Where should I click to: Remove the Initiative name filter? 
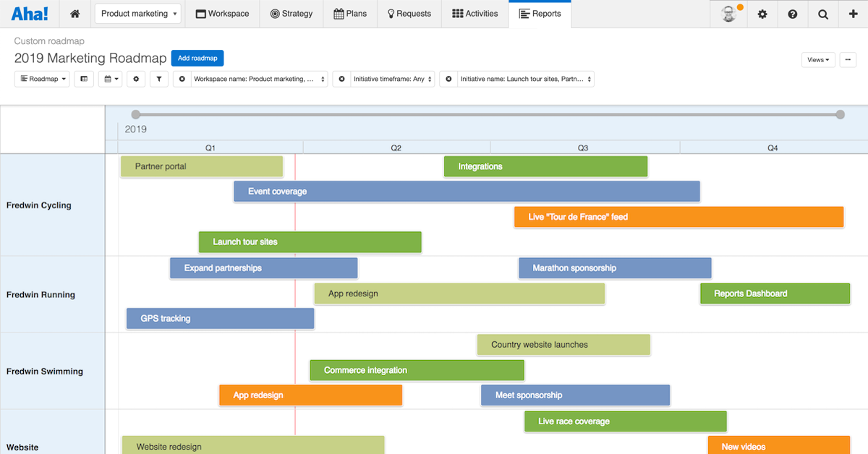click(x=448, y=79)
